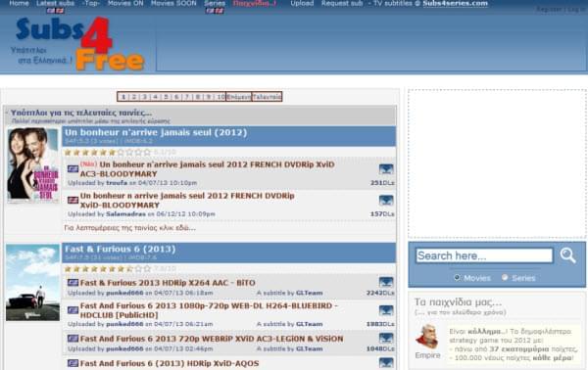The height and width of the screenshot is (370, 588).
Task: Download the Salamadras XviD-BLOODYMARY subtitle
Action: (x=386, y=201)
